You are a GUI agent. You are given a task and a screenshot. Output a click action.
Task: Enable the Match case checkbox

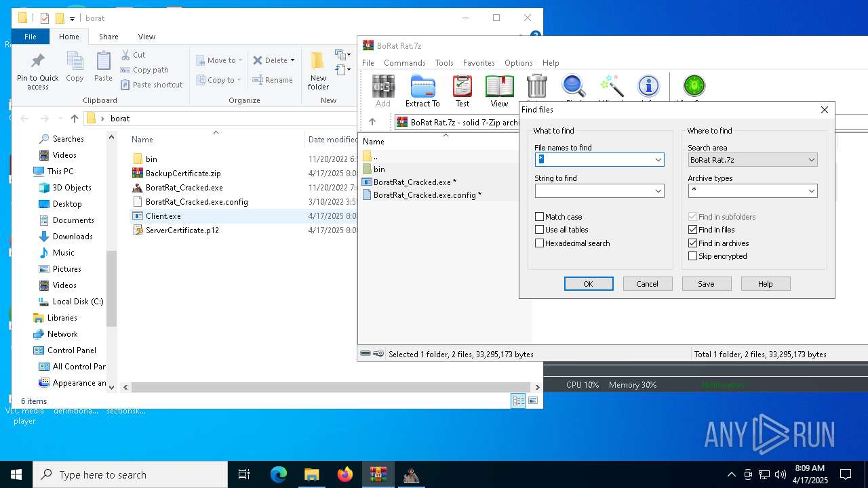tap(540, 217)
